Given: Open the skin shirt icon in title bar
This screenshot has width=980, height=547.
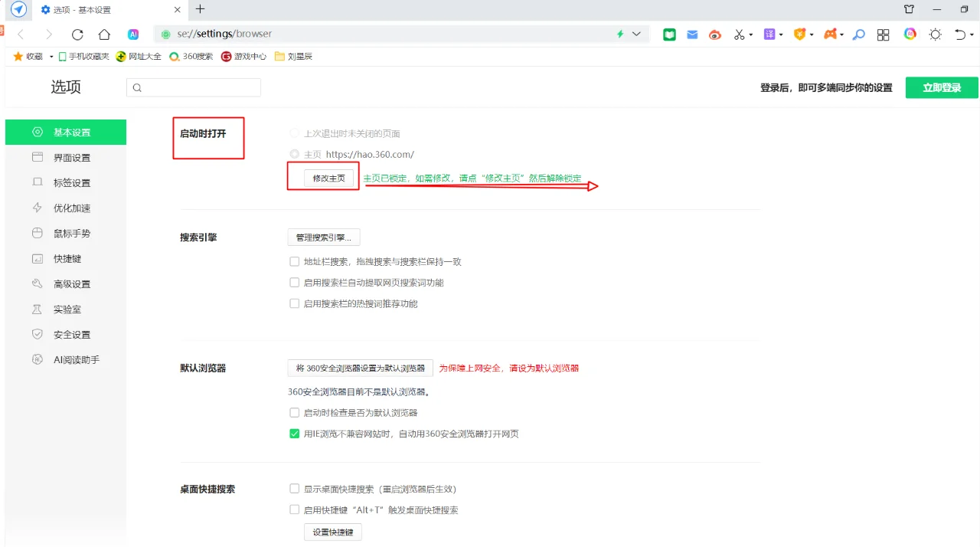Looking at the screenshot, I should coord(909,9).
